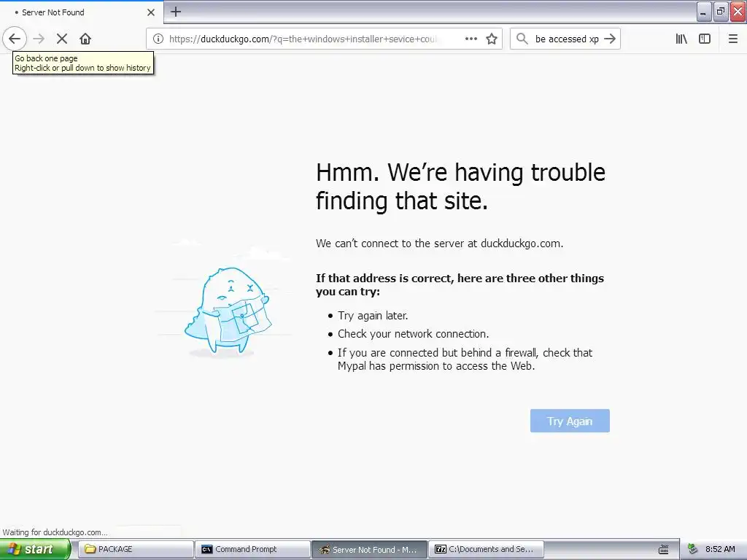Show site information icon in address bar
The image size is (747, 560).
tap(158, 39)
